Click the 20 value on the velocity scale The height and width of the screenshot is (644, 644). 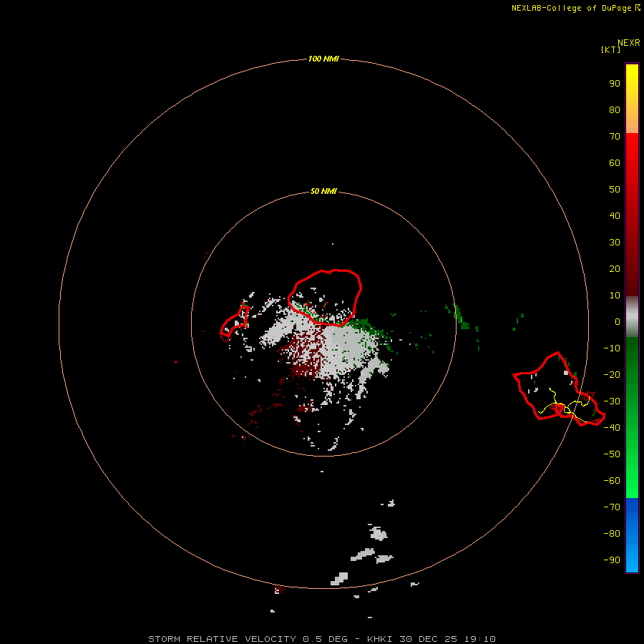coord(615,268)
